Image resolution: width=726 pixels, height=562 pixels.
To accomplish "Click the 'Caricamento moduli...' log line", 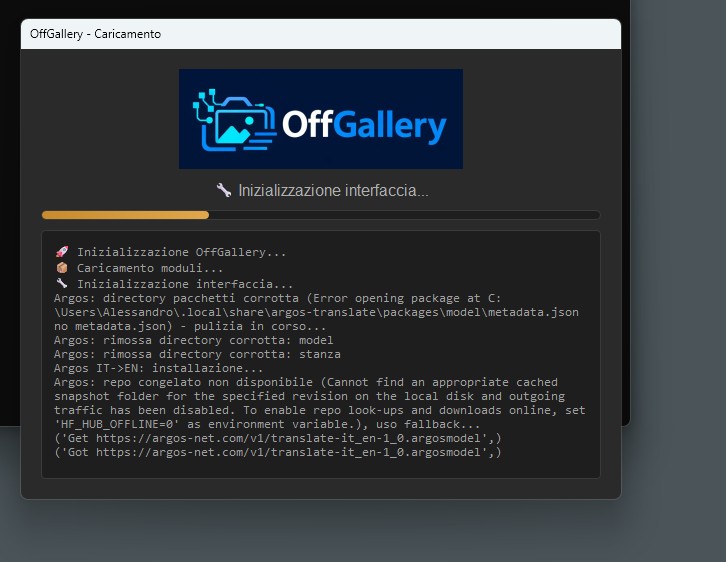I will pyautogui.click(x=150, y=268).
